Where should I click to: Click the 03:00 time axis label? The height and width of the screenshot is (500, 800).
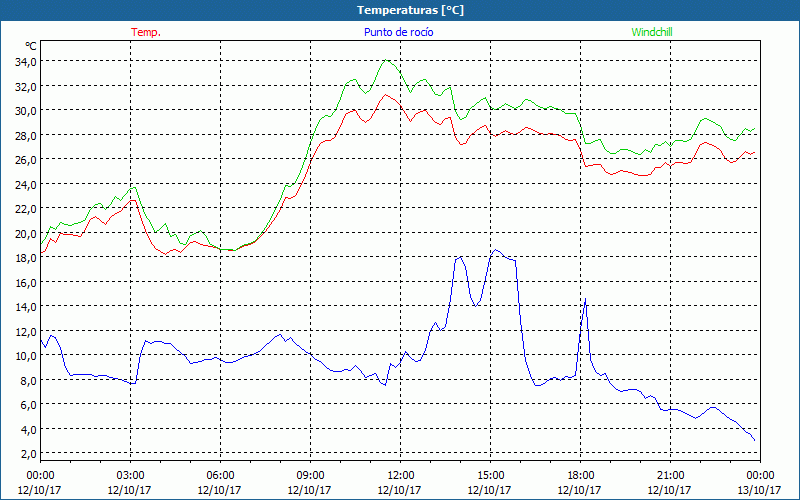(130, 476)
